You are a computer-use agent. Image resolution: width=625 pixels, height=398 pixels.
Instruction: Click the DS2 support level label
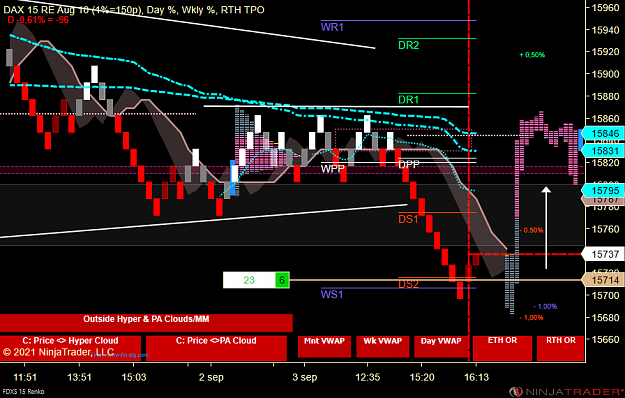408,284
